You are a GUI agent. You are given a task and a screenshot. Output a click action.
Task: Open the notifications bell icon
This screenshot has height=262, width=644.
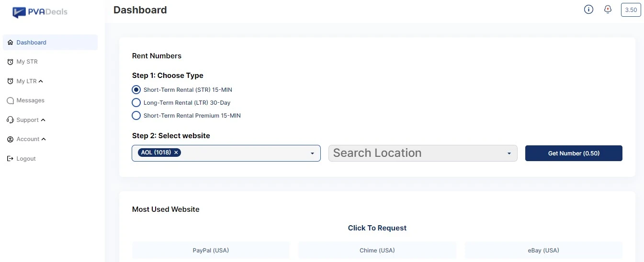(x=608, y=10)
